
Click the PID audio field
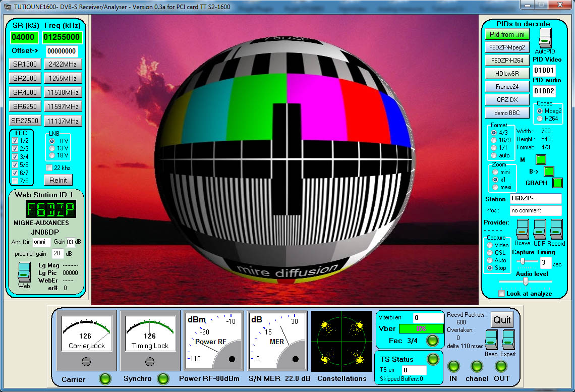point(544,91)
